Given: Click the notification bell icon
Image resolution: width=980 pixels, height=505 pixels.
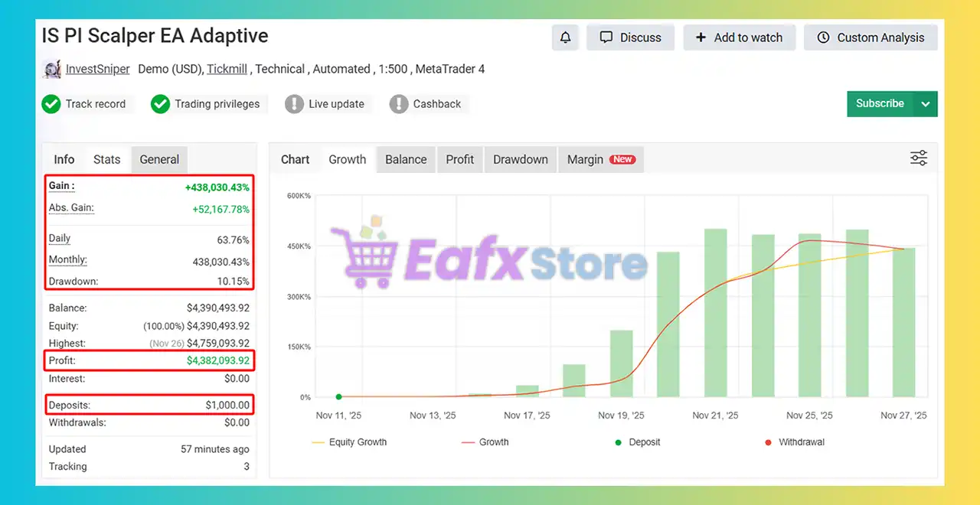Looking at the screenshot, I should pyautogui.click(x=566, y=37).
